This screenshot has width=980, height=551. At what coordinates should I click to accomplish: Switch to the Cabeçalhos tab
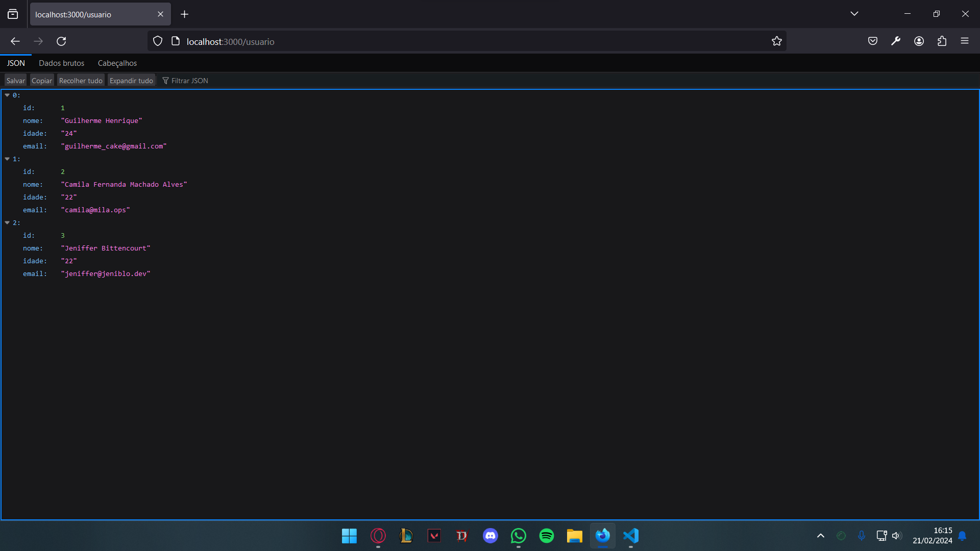[117, 63]
